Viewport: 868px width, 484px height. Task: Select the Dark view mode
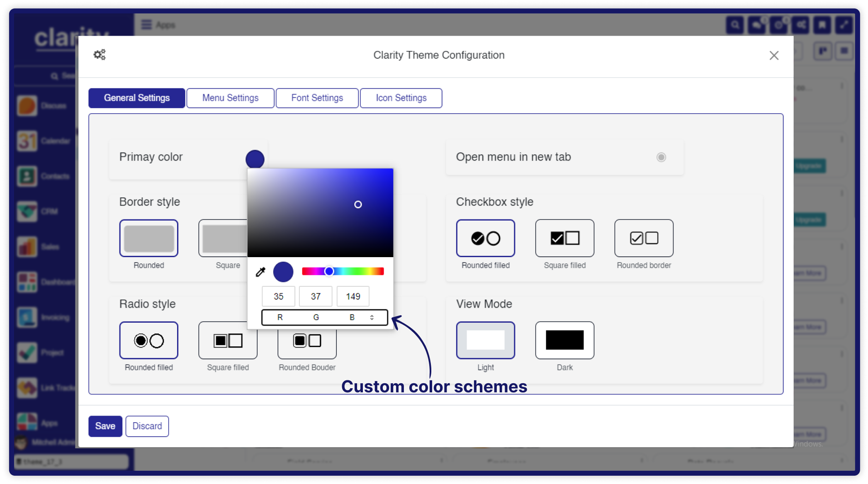[565, 340]
